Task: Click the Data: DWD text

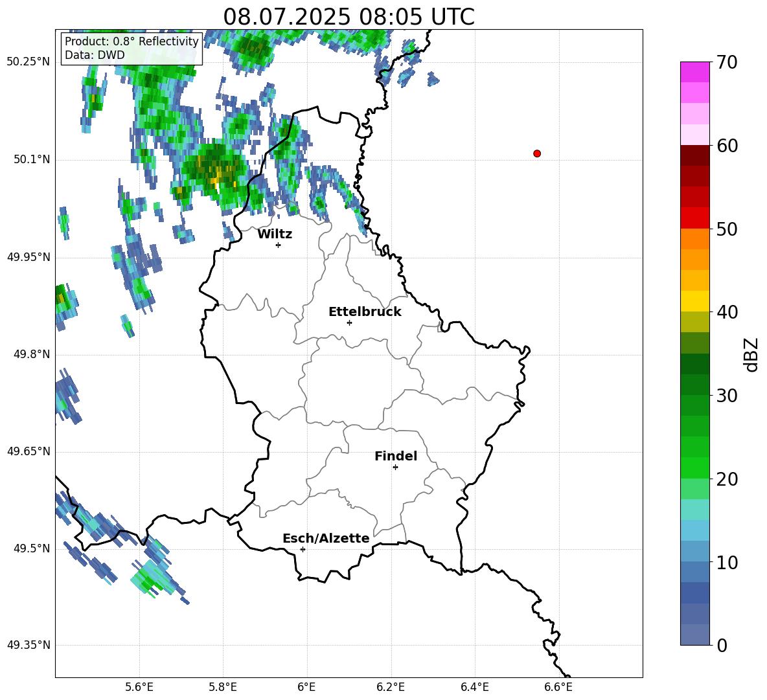Action: click(x=95, y=55)
